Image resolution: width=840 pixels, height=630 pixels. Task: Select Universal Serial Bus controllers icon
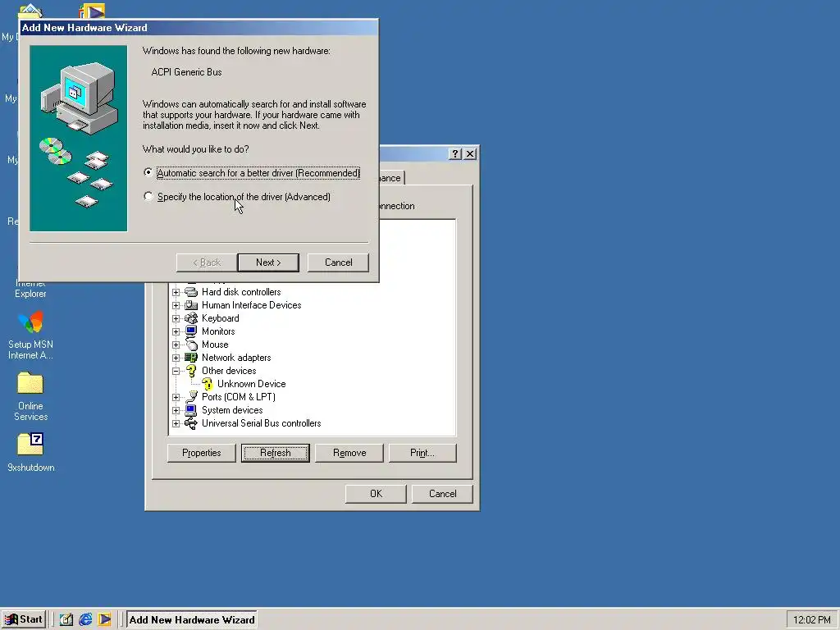pos(191,423)
